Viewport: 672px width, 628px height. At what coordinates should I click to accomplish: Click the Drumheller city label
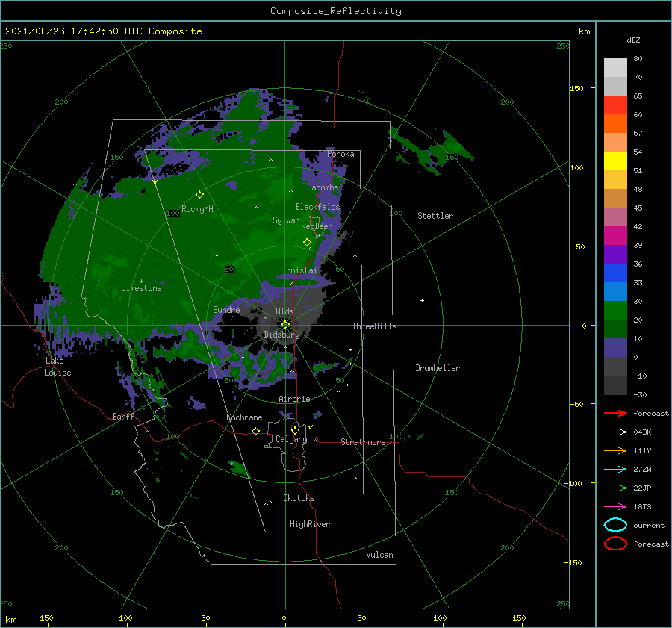[x=438, y=368]
